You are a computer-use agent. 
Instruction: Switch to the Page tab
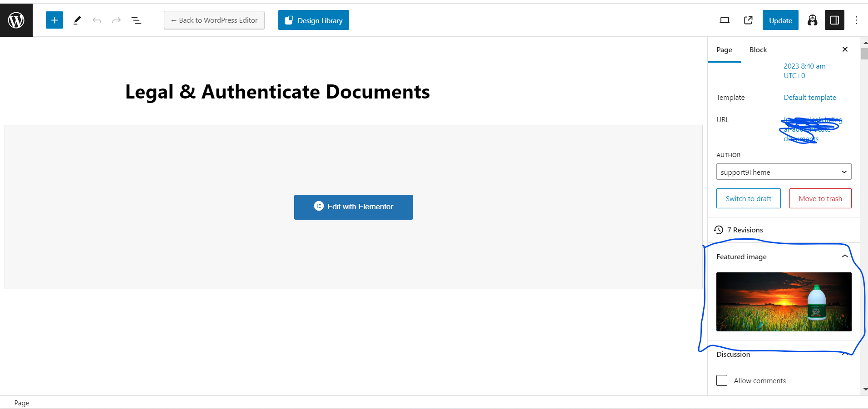coord(724,49)
